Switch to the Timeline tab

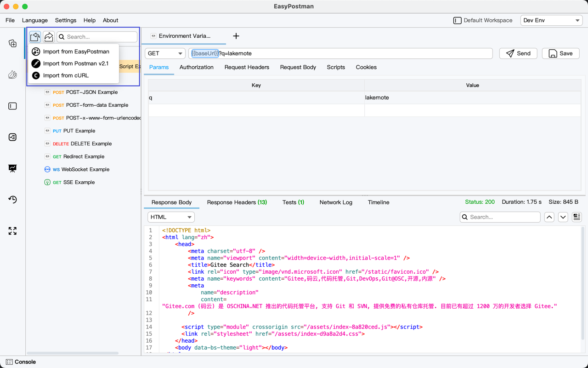[x=379, y=202]
